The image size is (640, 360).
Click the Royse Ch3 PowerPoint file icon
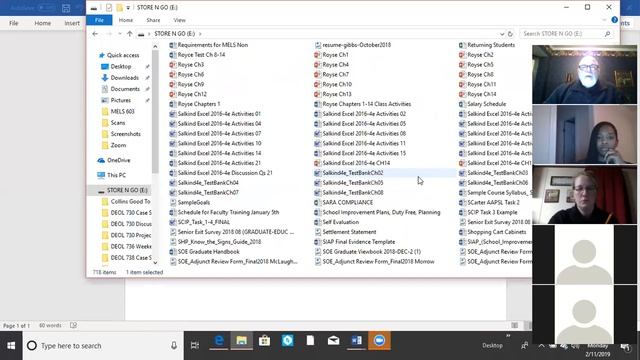click(173, 64)
